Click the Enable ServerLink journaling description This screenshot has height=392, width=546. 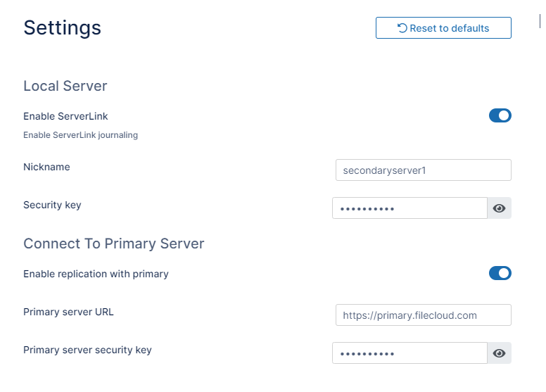tap(80, 135)
